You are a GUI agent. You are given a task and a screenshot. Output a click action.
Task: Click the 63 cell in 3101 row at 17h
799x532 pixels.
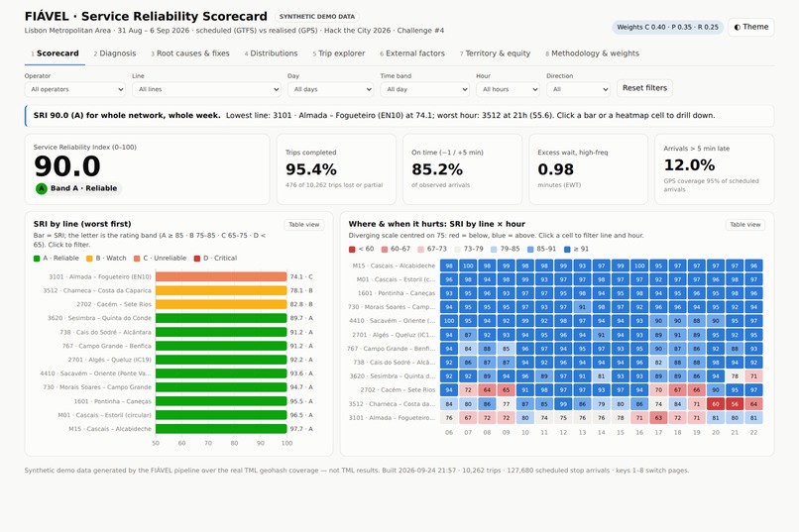tap(658, 417)
